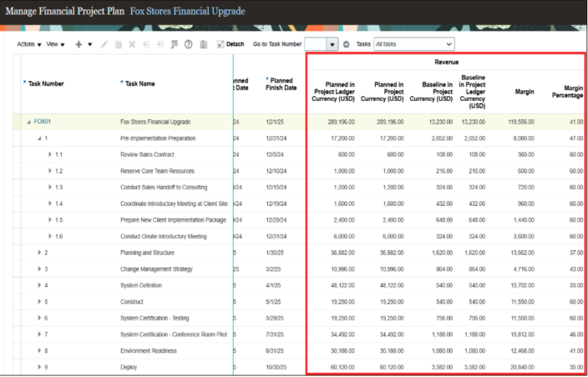The image size is (588, 377).
Task: Click the Task Number column header
Action: point(46,84)
